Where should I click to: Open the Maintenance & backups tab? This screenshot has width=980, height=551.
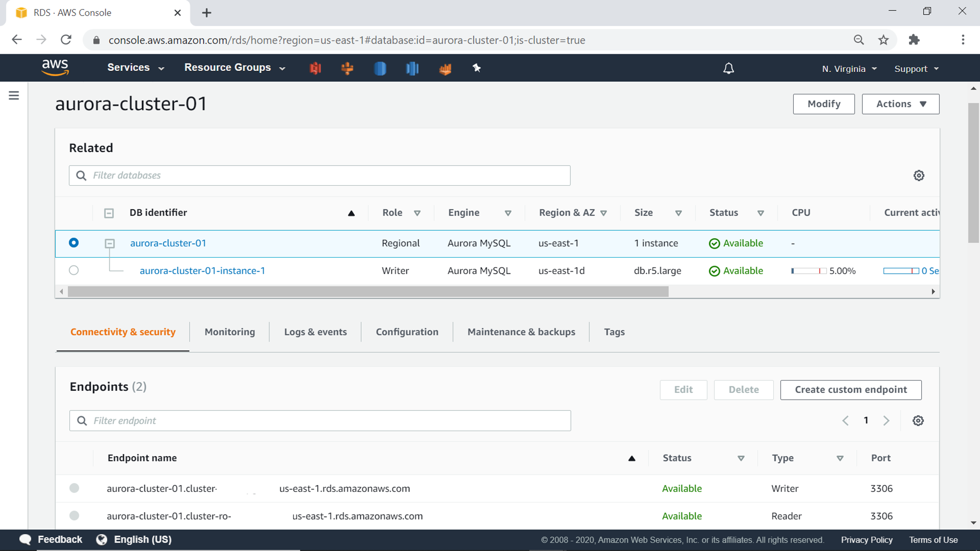521,332
